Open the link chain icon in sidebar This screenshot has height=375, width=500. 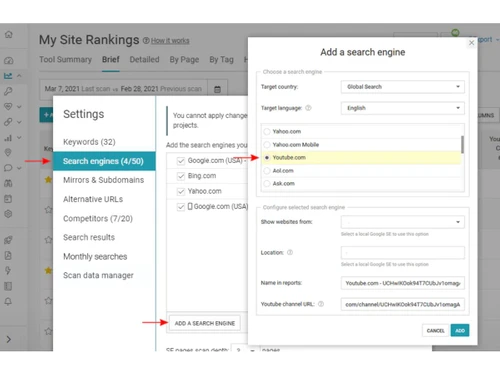click(8, 122)
